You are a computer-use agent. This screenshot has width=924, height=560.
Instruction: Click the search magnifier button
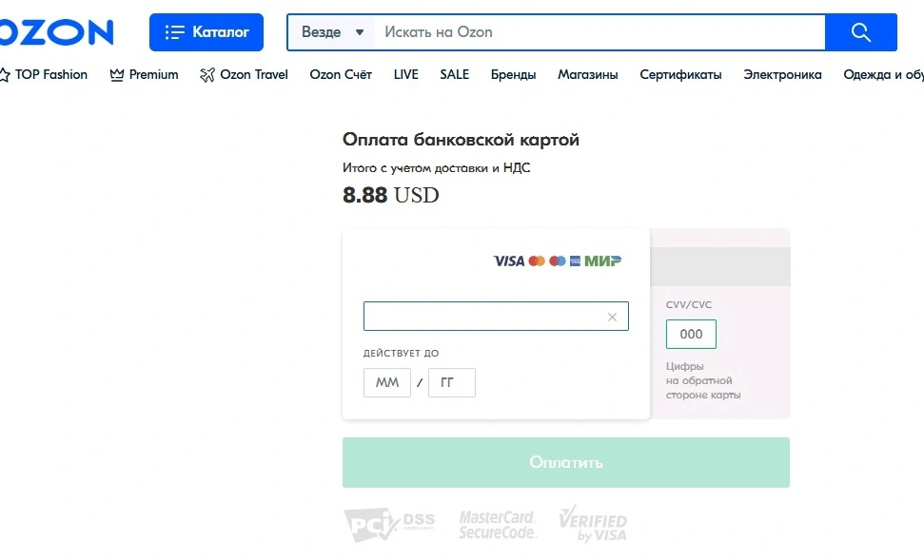tap(861, 31)
